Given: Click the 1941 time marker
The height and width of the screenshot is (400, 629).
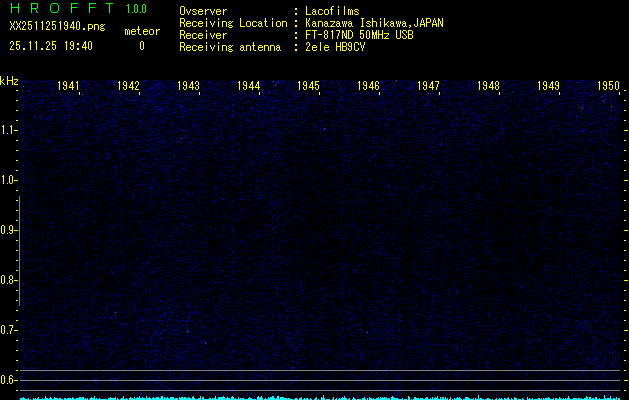Looking at the screenshot, I should click(68, 86).
